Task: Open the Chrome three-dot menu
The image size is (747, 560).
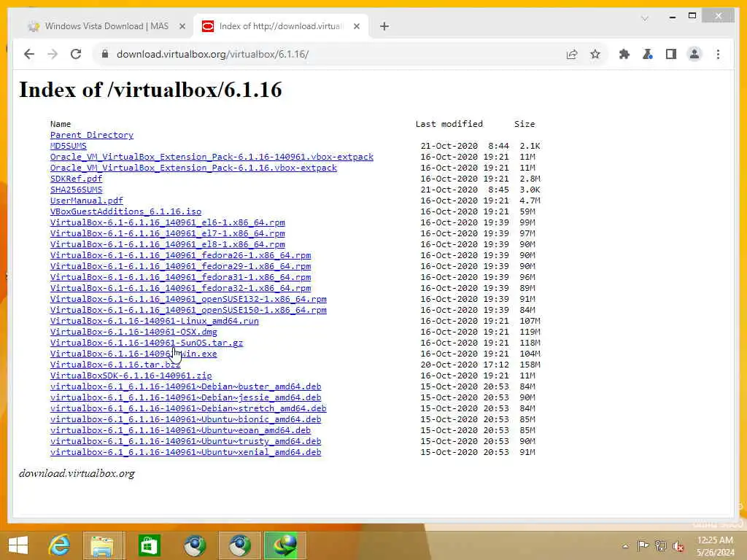Action: coord(718,54)
